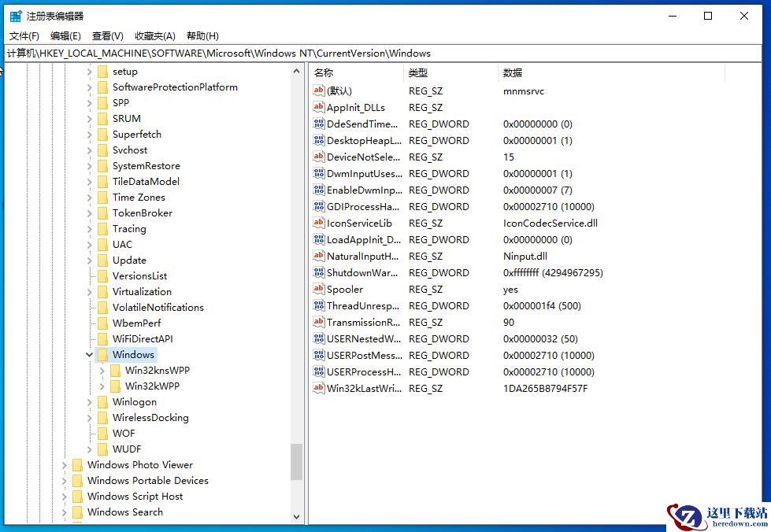Click the IconServiceLib string value icon
771x532 pixels.
pos(319,224)
